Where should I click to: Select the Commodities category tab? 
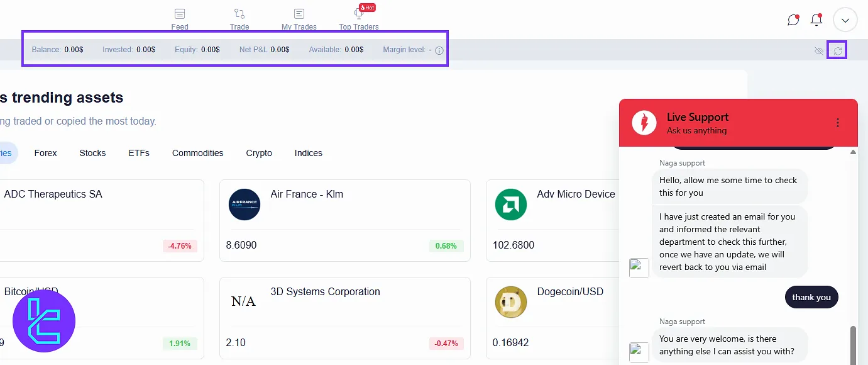pos(197,153)
